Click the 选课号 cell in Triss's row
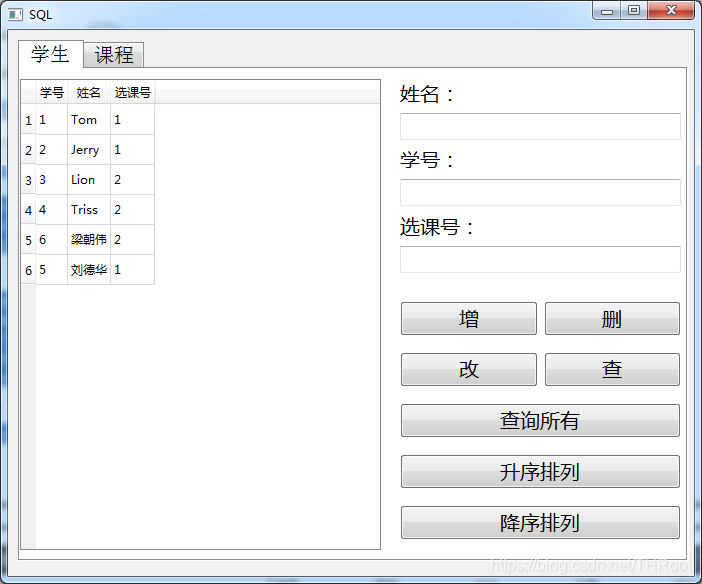The width and height of the screenshot is (702, 584). coord(133,210)
